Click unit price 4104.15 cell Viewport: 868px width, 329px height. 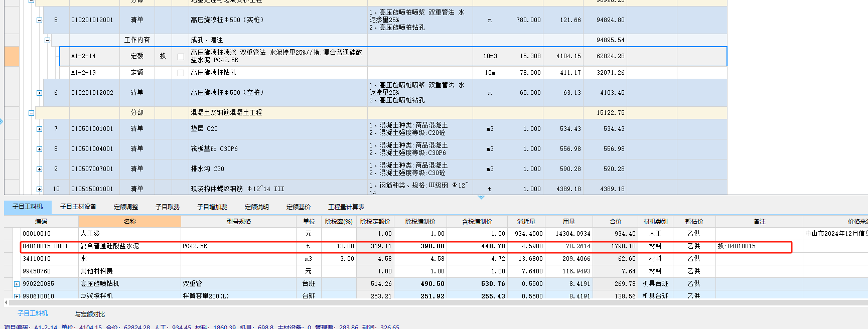tap(568, 56)
